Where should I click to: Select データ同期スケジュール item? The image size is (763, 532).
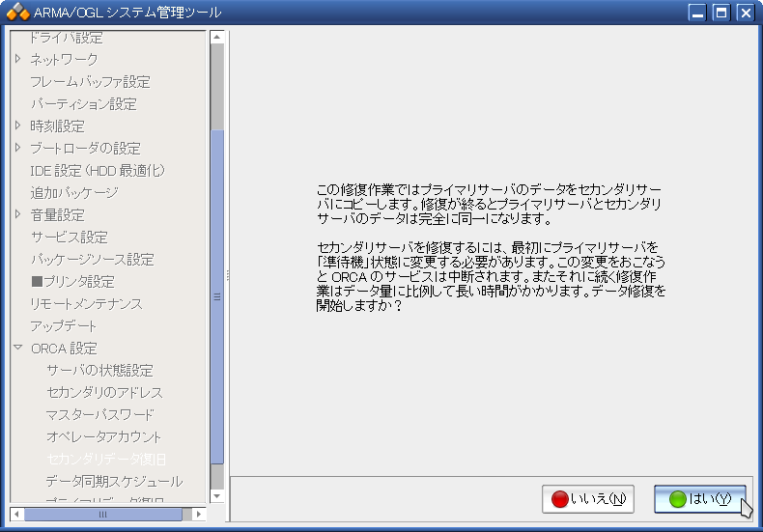tap(113, 482)
